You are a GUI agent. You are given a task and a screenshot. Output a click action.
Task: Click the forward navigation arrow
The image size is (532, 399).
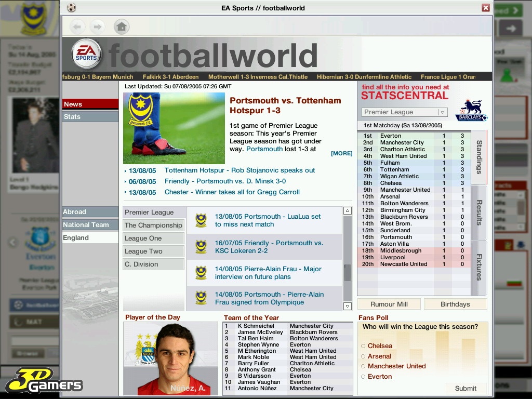click(97, 26)
